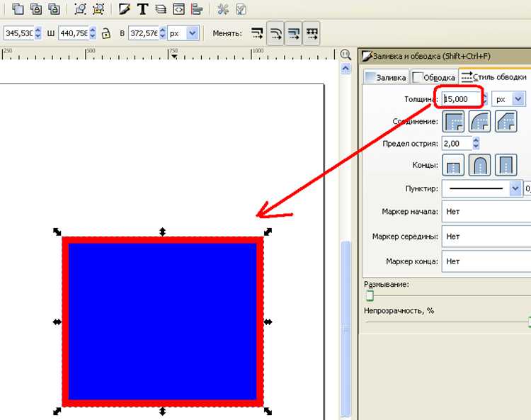The width and height of the screenshot is (531, 420).
Task: Open the XML editor icon
Action: pyautogui.click(x=179, y=9)
